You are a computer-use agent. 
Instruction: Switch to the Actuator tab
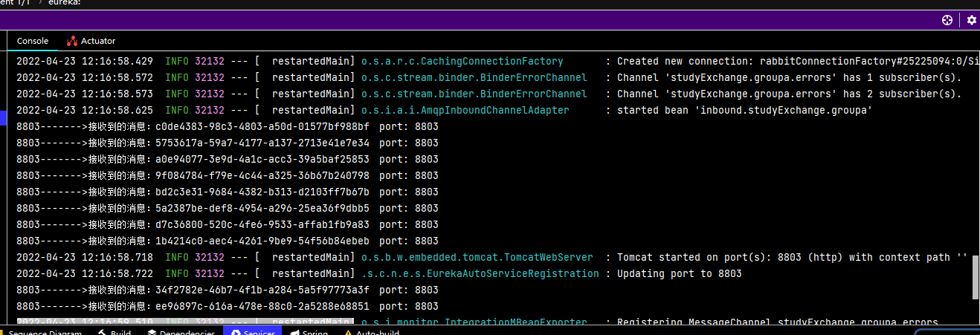click(91, 41)
